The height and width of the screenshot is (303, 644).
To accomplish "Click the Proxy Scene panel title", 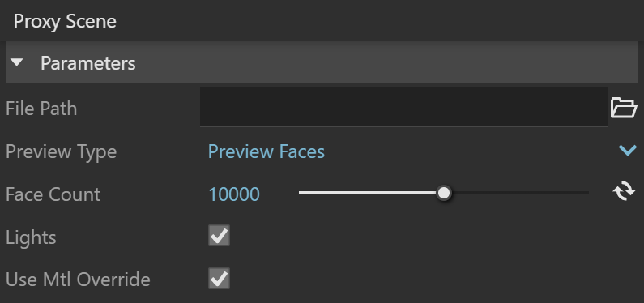I will click(65, 21).
